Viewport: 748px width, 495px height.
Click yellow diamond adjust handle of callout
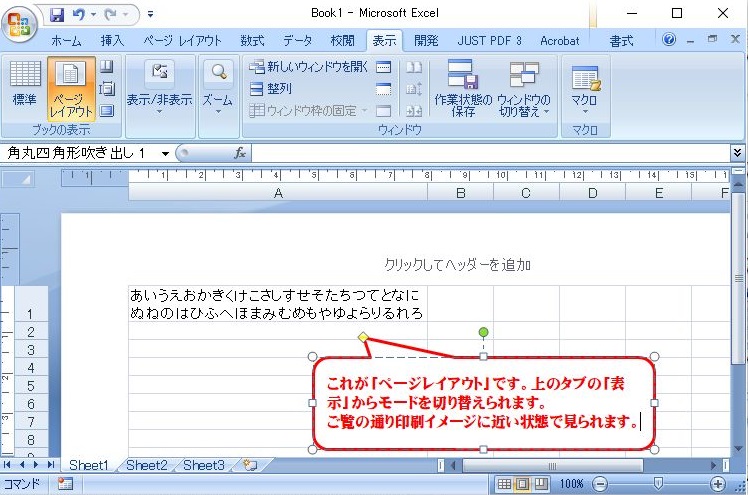pos(364,338)
